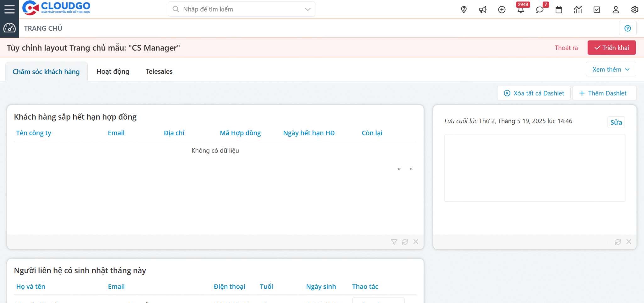Click the Sửa edit button
Image resolution: width=644 pixels, height=303 pixels.
pyautogui.click(x=616, y=122)
